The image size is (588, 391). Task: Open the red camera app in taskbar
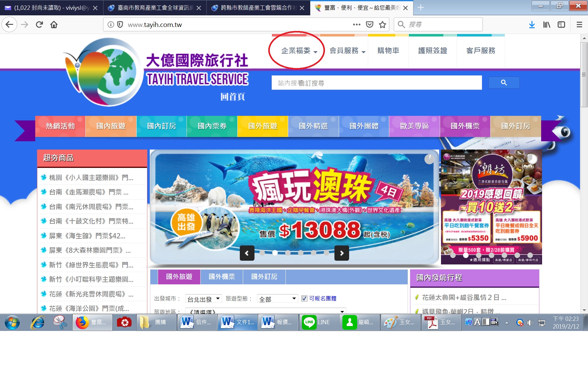[124, 322]
